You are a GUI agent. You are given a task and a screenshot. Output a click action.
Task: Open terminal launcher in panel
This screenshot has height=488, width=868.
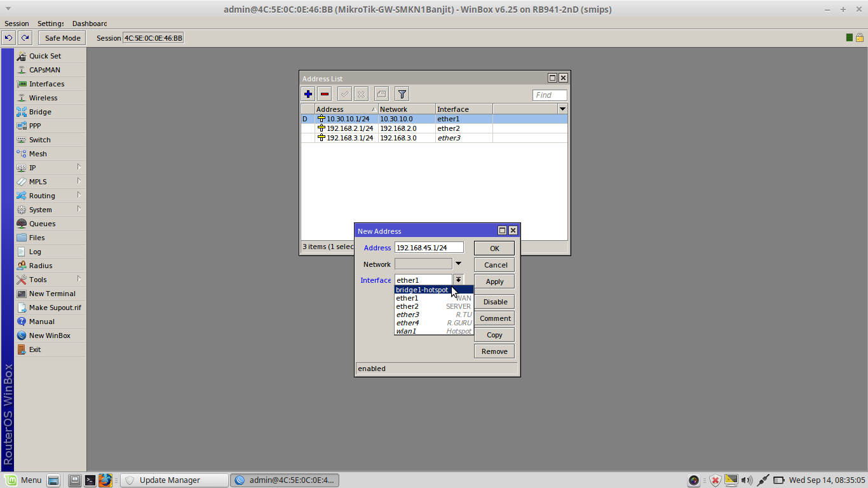click(90, 480)
